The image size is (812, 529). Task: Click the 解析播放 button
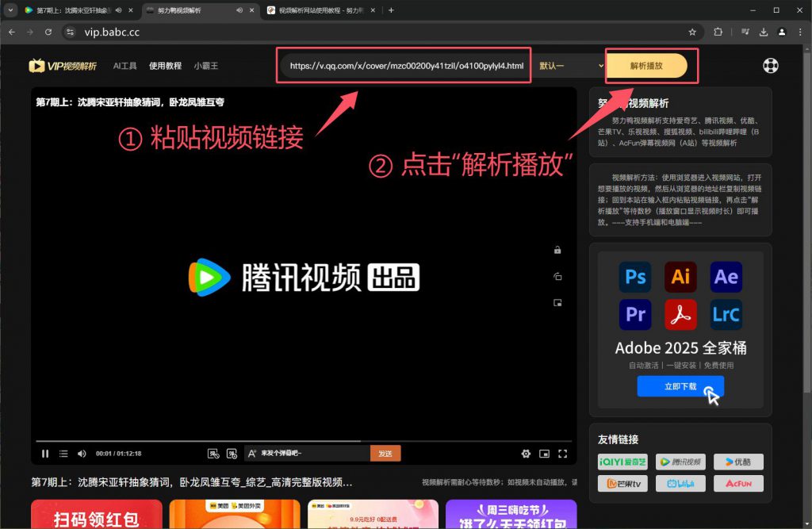pos(646,66)
